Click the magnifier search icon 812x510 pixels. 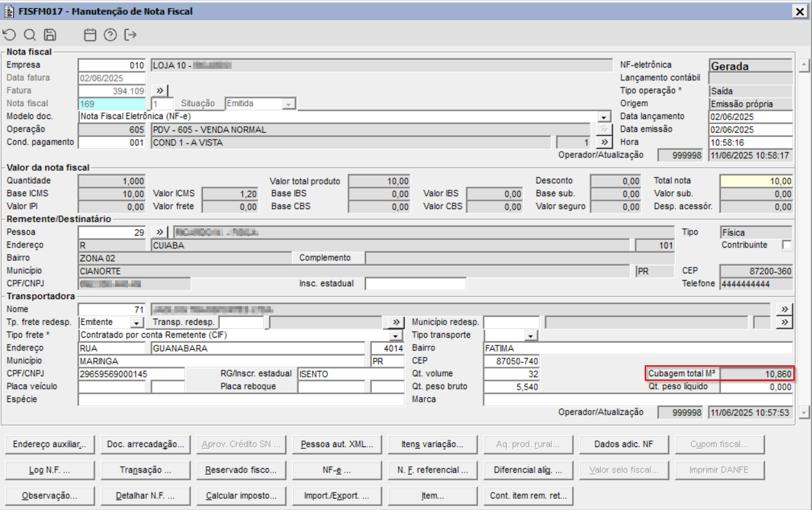(30, 35)
